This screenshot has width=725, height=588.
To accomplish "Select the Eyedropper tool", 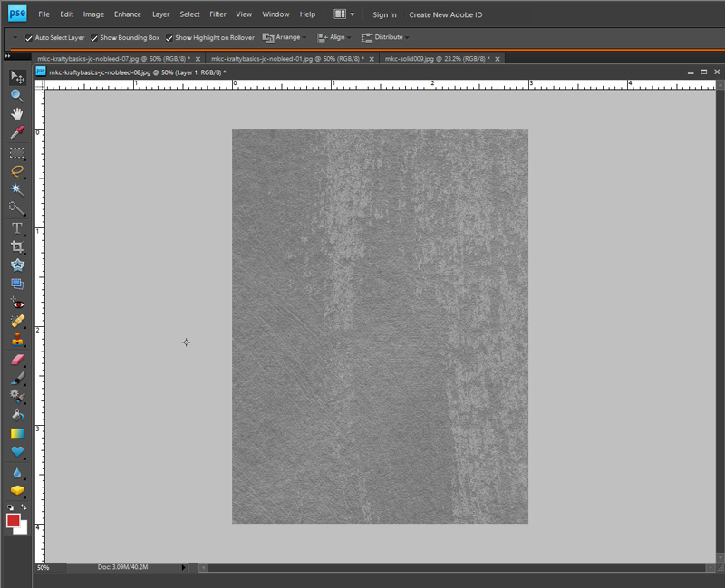I will pyautogui.click(x=17, y=132).
